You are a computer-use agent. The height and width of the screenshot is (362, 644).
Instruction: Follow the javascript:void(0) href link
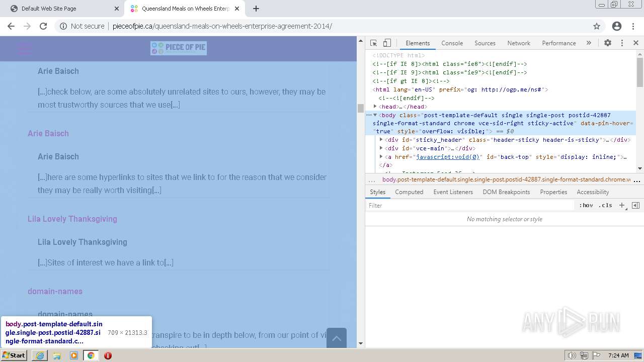click(x=448, y=157)
